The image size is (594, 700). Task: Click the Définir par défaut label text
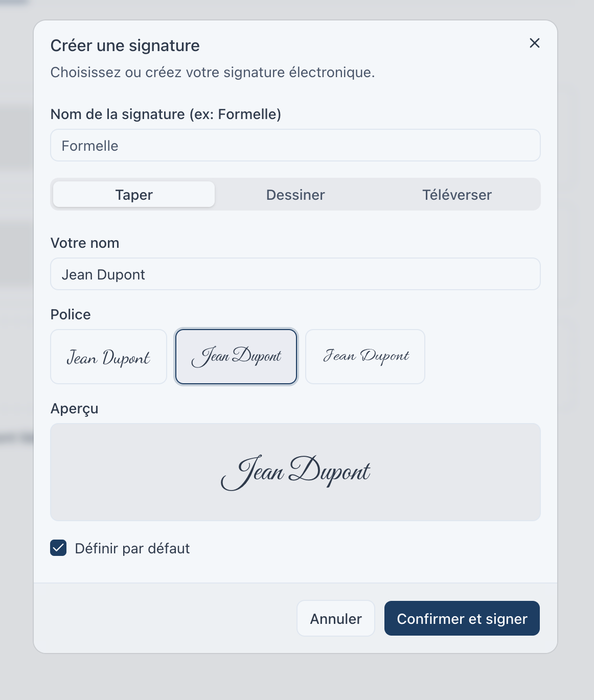tap(132, 549)
